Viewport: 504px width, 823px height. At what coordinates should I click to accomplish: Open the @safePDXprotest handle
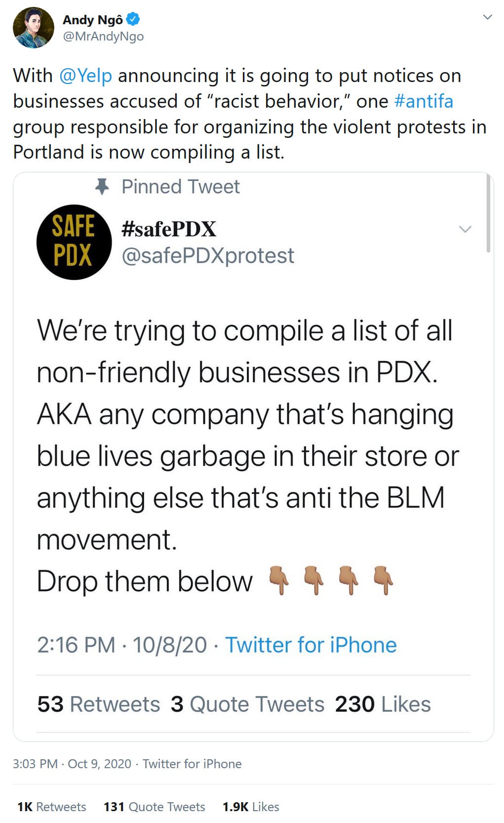coord(208,256)
